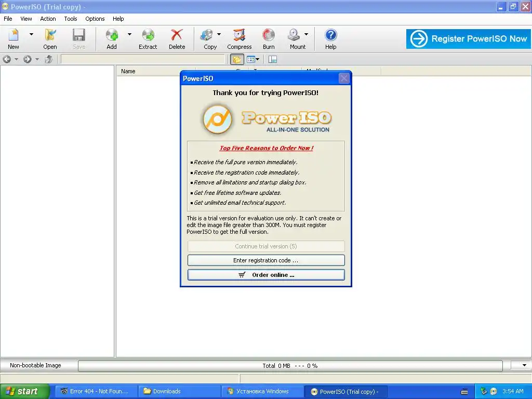532x399 pixels.
Task: Click the keyboard icon in taskbar
Action: (x=464, y=392)
